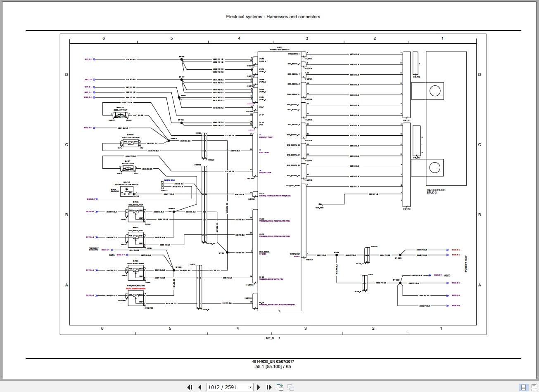This screenshot has width=539, height=392.
Task: Click the 'UCM_GND' ground point label
Action: pos(319,208)
